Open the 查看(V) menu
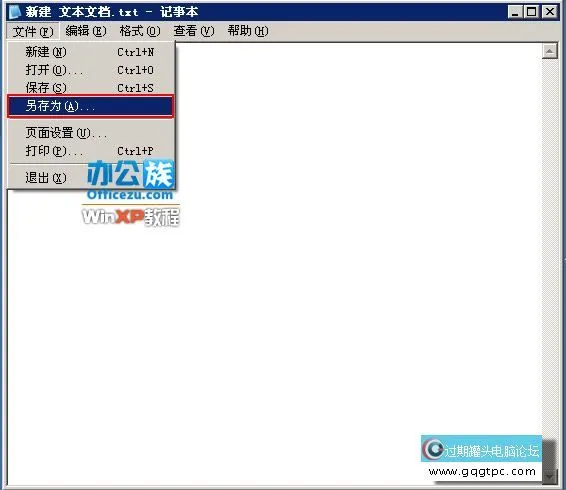The height and width of the screenshot is (490, 566). point(194,31)
